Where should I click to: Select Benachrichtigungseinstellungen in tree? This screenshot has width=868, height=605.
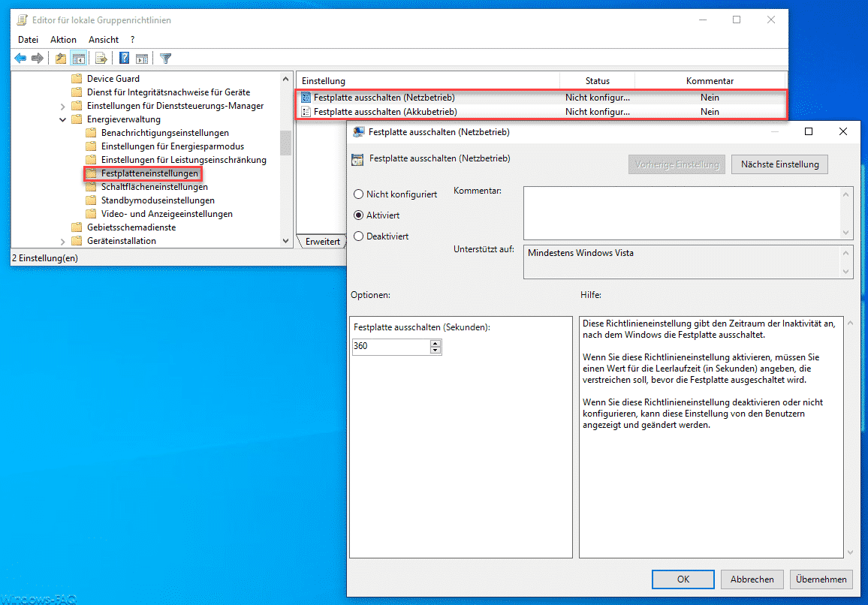coord(165,133)
